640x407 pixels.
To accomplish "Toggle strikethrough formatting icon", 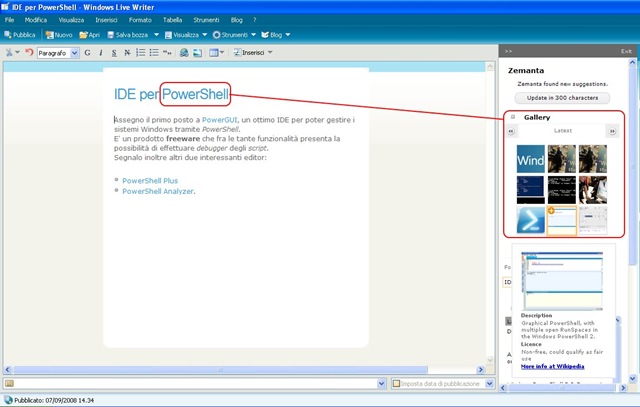I will pyautogui.click(x=127, y=53).
